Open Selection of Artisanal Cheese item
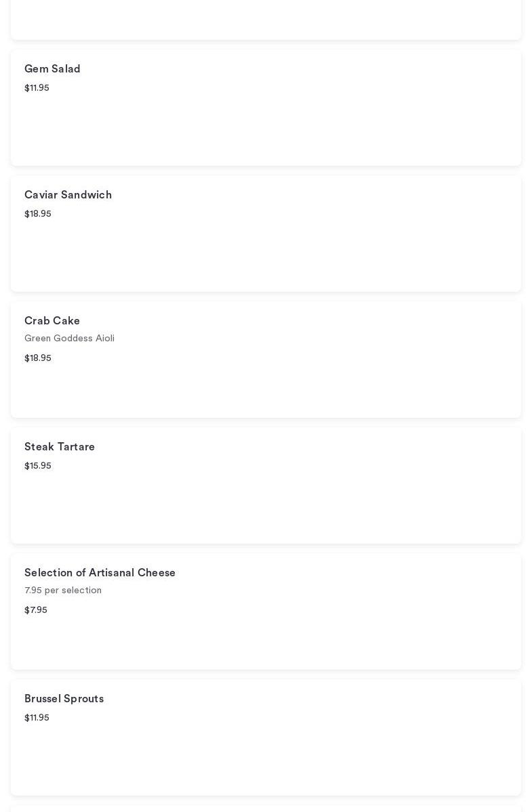The image size is (532, 812). pyautogui.click(x=100, y=573)
